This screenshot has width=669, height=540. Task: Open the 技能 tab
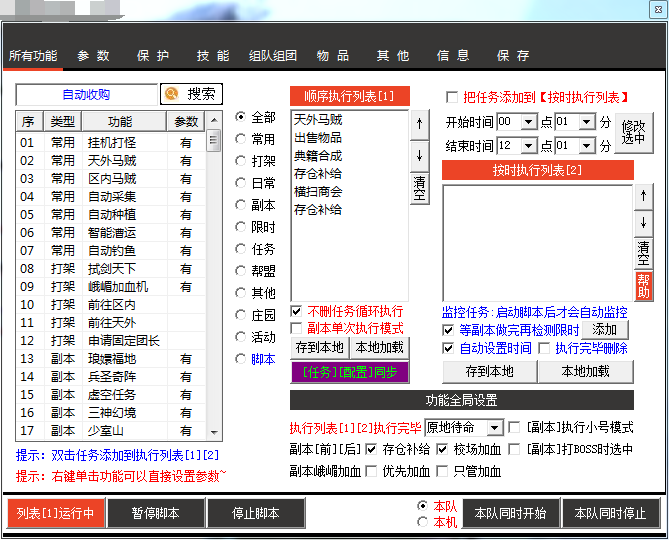(213, 56)
